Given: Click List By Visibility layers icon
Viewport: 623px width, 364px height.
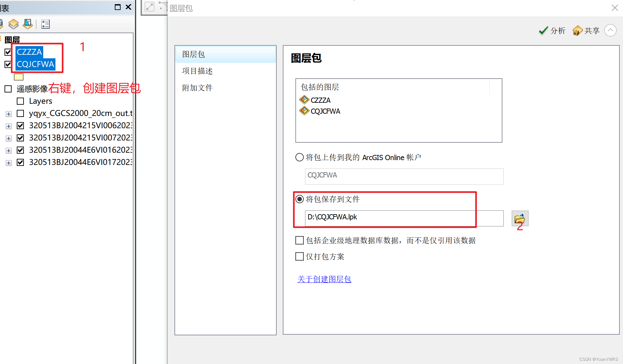Looking at the screenshot, I should coord(14,24).
